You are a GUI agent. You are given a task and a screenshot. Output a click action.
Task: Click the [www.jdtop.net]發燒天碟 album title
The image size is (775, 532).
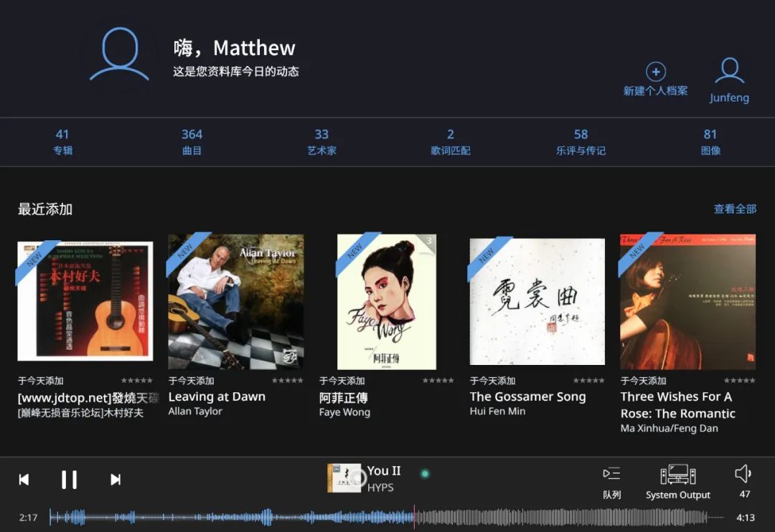[88, 398]
